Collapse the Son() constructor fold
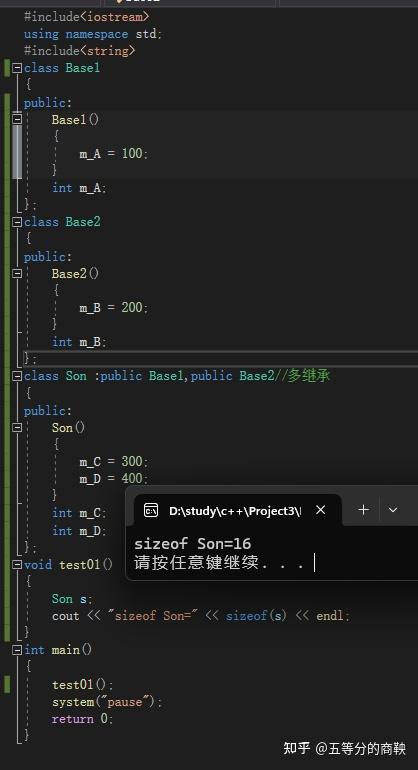The width and height of the screenshot is (418, 770). pyautogui.click(x=17, y=427)
